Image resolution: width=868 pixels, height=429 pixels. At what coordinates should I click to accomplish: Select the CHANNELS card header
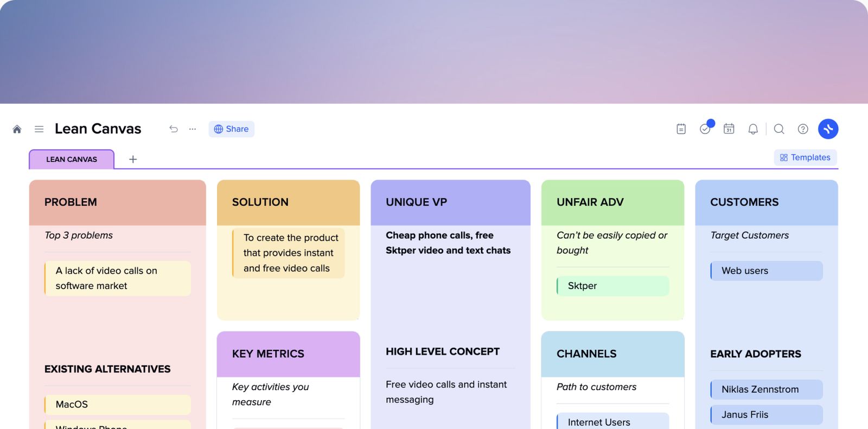612,354
